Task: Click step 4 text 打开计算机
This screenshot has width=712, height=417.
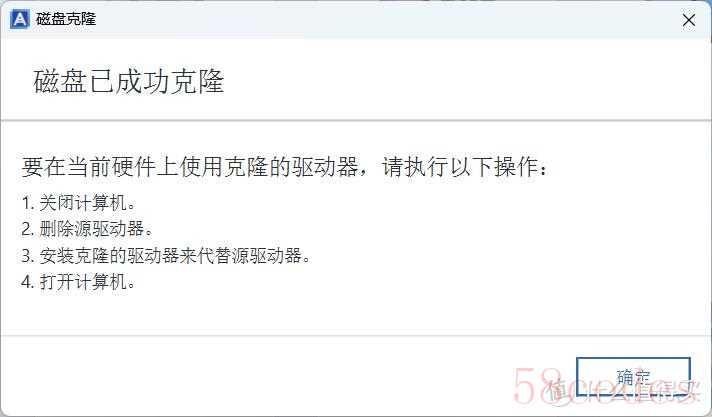Action: coord(83,282)
